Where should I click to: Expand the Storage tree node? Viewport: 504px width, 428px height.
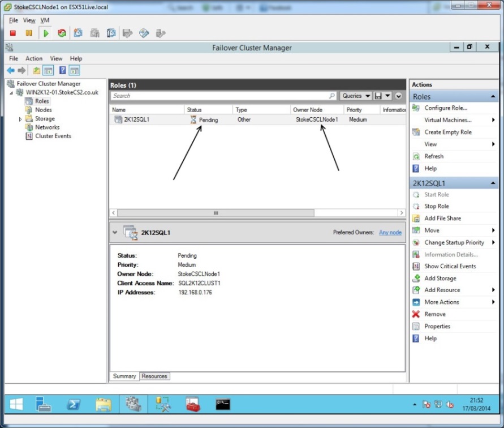pyautogui.click(x=20, y=119)
